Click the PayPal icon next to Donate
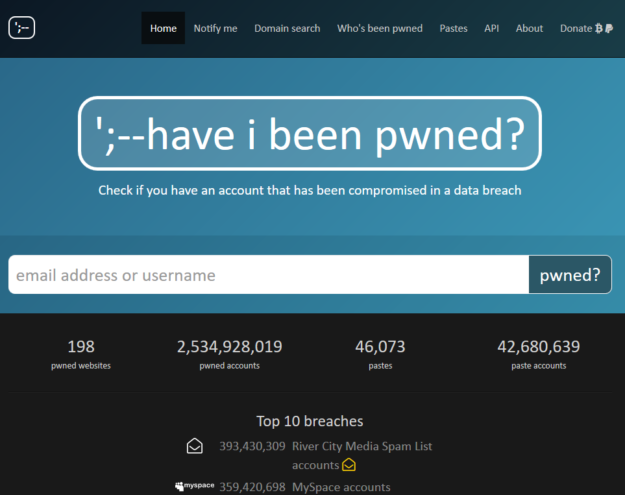The width and height of the screenshot is (625, 495). click(x=610, y=29)
